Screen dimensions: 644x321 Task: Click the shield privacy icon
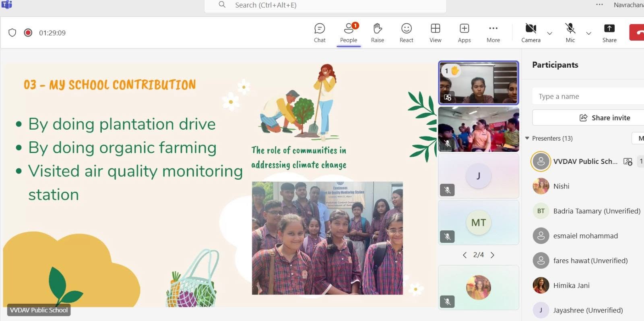[x=12, y=33]
